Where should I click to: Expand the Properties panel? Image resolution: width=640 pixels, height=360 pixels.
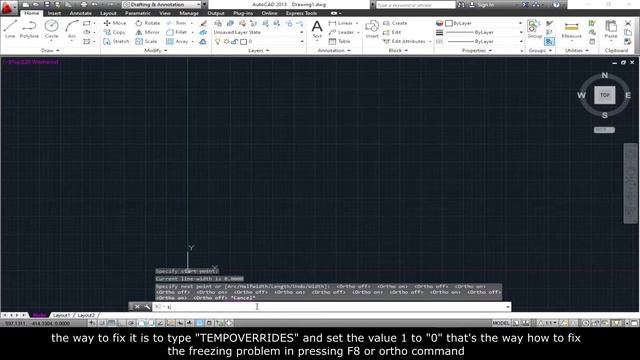pos(477,50)
